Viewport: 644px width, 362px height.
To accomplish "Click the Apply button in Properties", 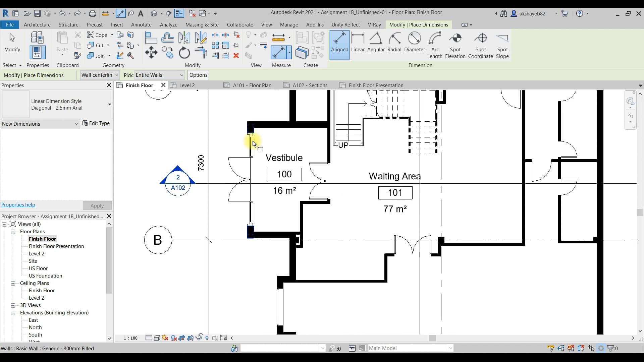I will 97,205.
